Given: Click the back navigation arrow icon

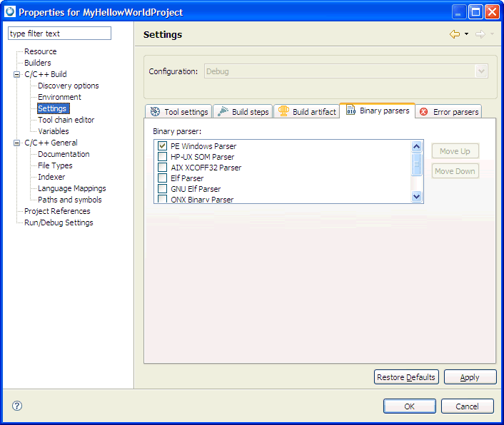Looking at the screenshot, I should (x=454, y=34).
